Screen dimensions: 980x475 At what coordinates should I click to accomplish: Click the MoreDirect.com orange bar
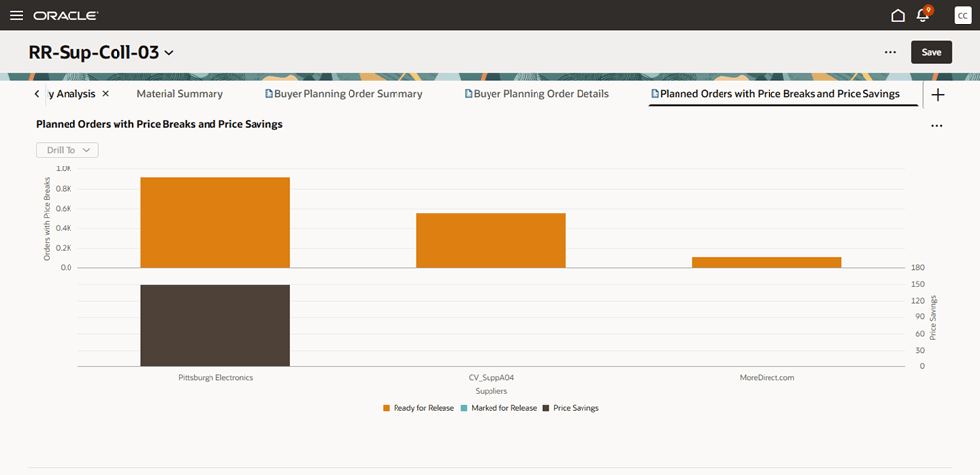[767, 262]
